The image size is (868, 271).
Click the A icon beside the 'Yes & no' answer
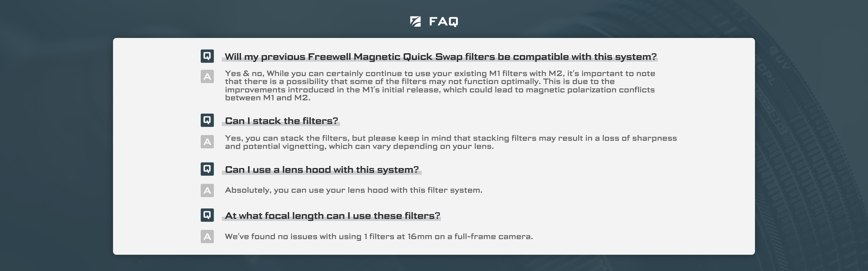(207, 76)
